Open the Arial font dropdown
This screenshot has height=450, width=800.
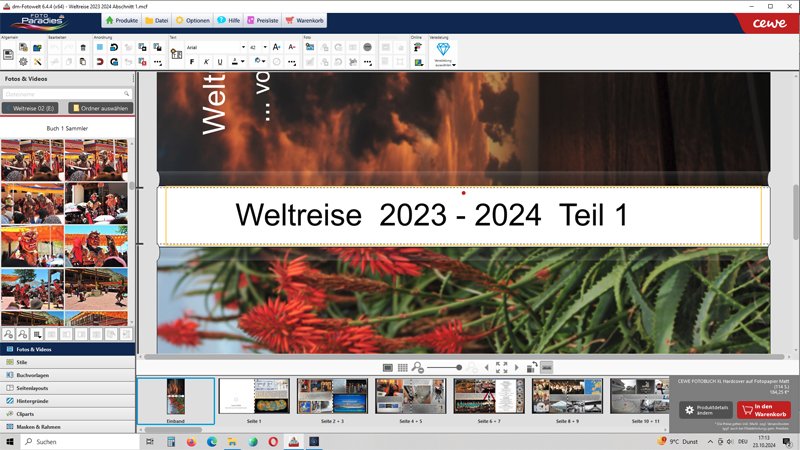coord(243,47)
